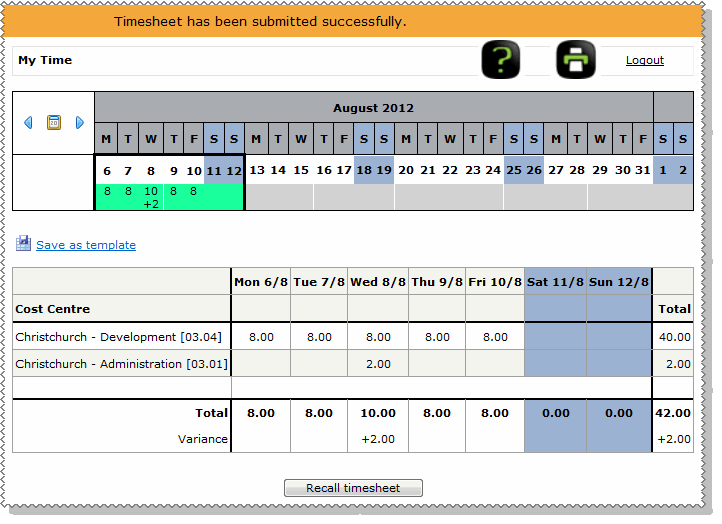Select calendar day 23

tap(473, 170)
